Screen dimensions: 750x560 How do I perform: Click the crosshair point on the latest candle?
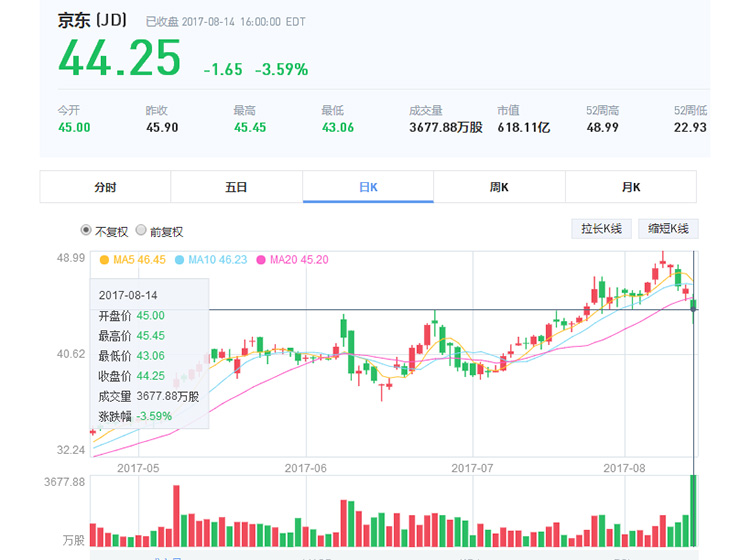[693, 309]
